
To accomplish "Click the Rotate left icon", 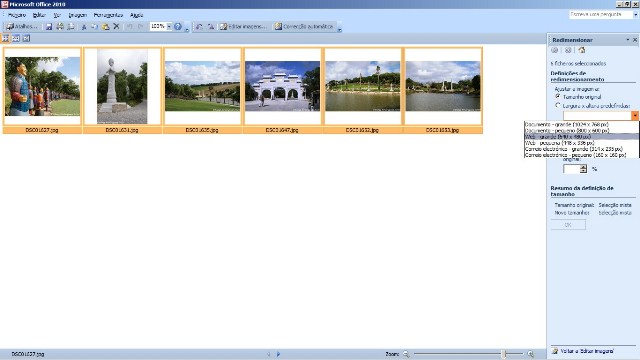I will coord(199,27).
